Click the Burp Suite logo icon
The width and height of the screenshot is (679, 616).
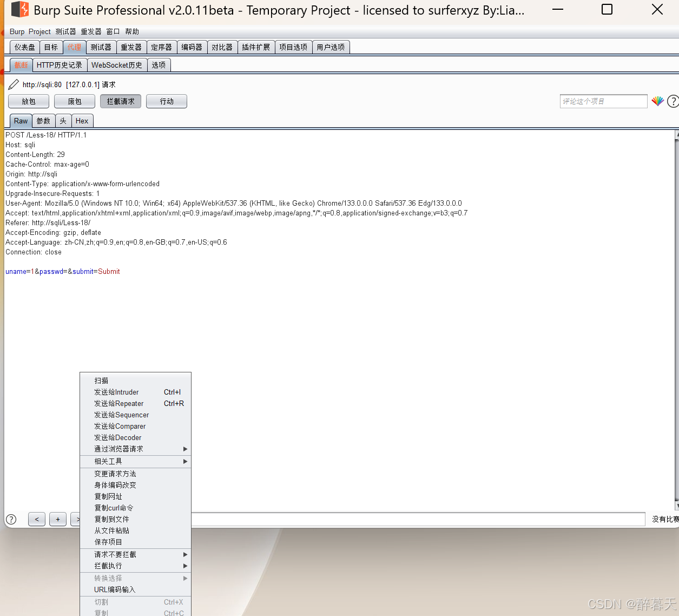(20, 10)
